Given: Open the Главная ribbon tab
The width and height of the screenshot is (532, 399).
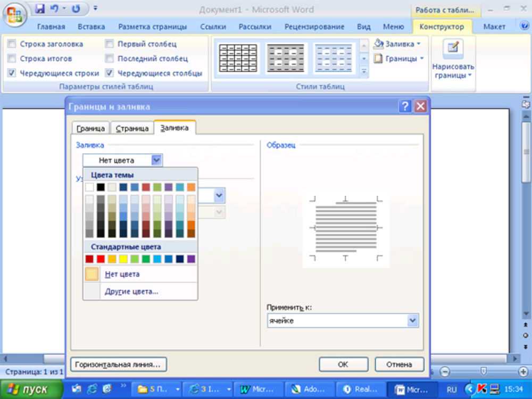Looking at the screenshot, I should coord(51,27).
